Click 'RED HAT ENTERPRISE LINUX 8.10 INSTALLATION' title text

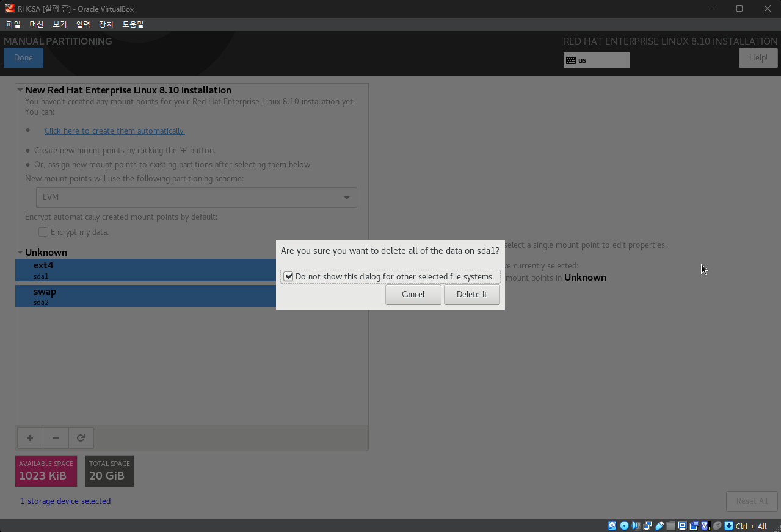[x=670, y=41]
